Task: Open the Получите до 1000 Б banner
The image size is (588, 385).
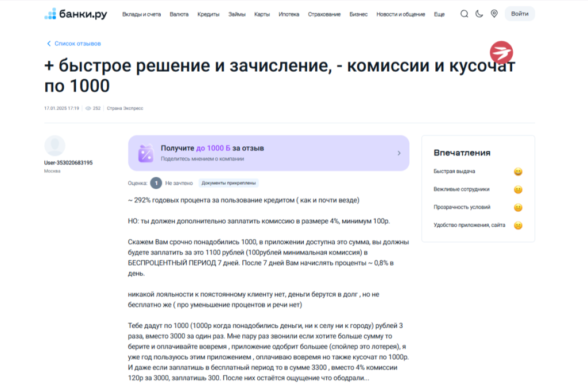Action: [269, 153]
